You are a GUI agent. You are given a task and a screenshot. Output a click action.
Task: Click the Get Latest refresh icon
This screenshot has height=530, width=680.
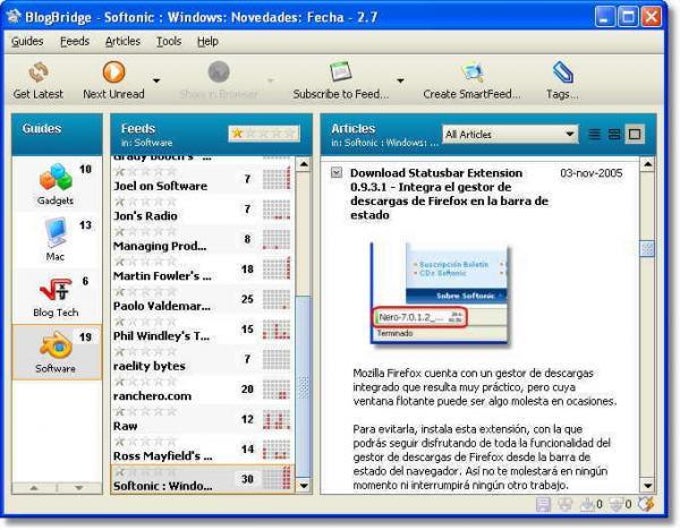(x=39, y=72)
